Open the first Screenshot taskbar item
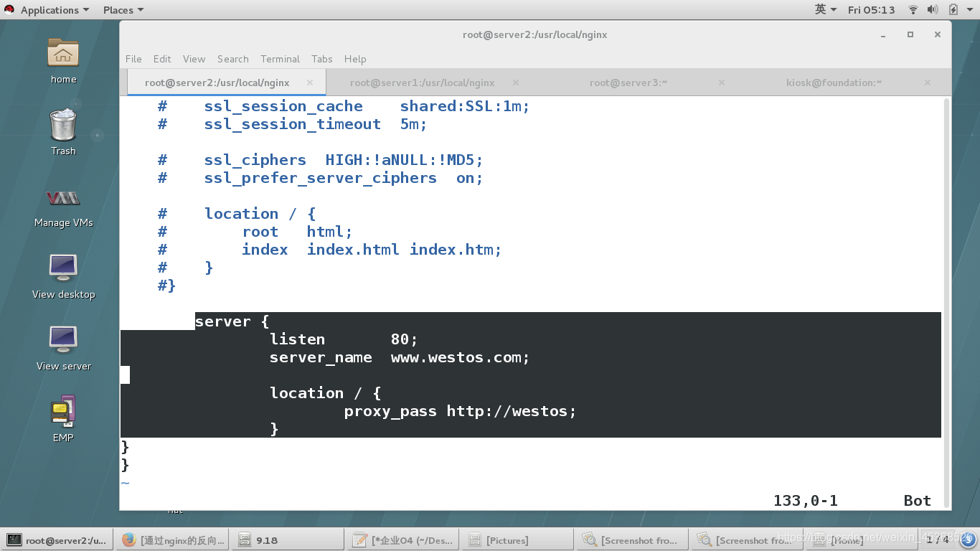The height and width of the screenshot is (551, 980). (633, 540)
